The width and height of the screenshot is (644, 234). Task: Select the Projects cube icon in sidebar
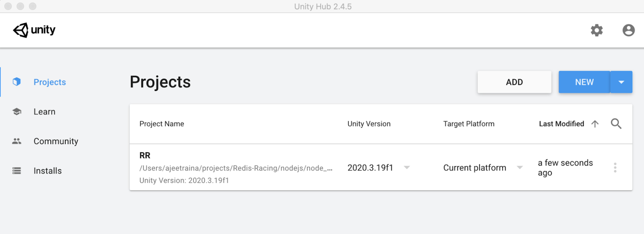[x=17, y=82]
